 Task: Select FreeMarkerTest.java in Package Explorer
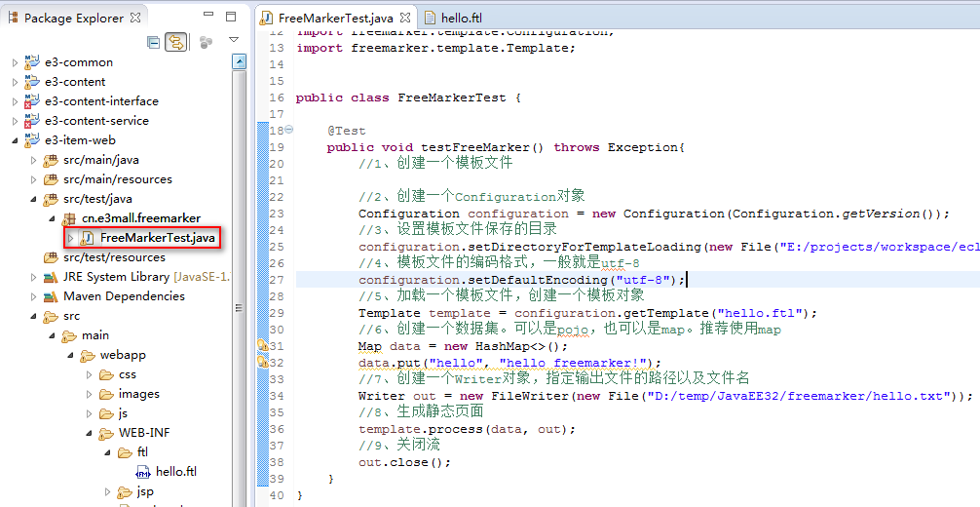[158, 238]
